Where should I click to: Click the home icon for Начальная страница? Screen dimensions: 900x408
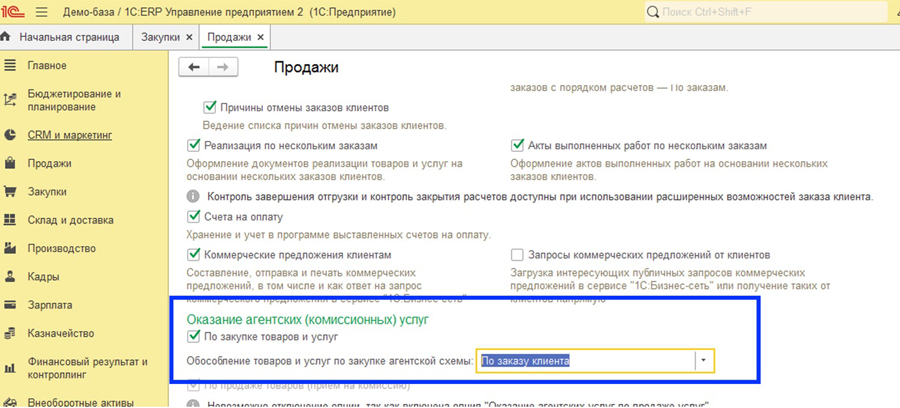[x=8, y=37]
